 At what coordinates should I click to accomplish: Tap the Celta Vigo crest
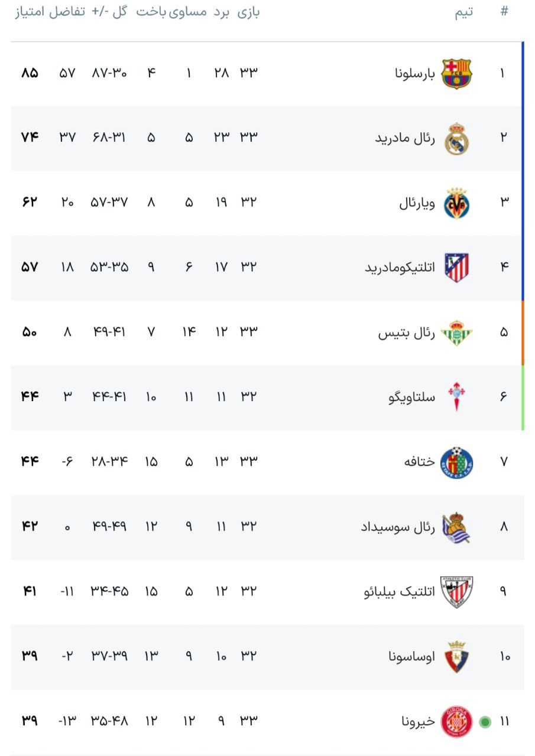(x=457, y=397)
